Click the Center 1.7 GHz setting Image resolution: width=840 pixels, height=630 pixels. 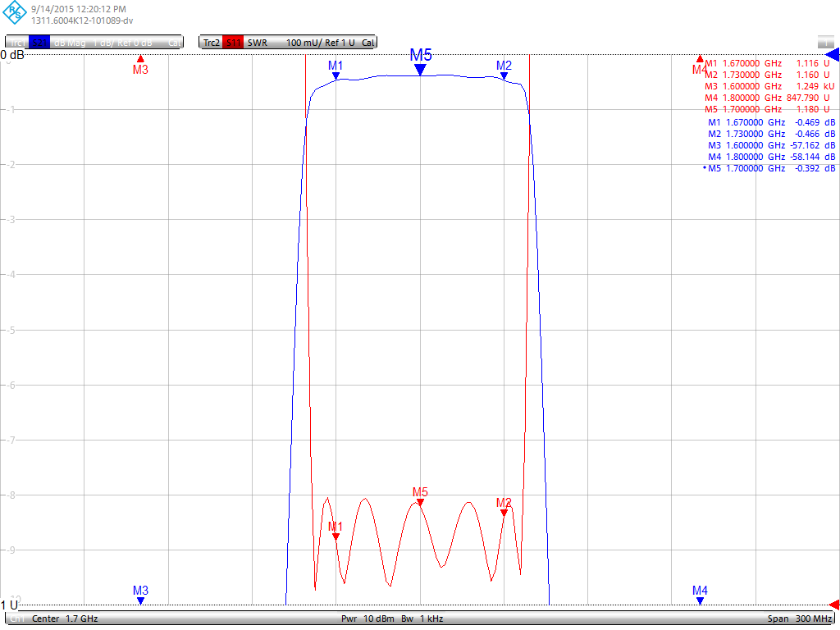65,619
